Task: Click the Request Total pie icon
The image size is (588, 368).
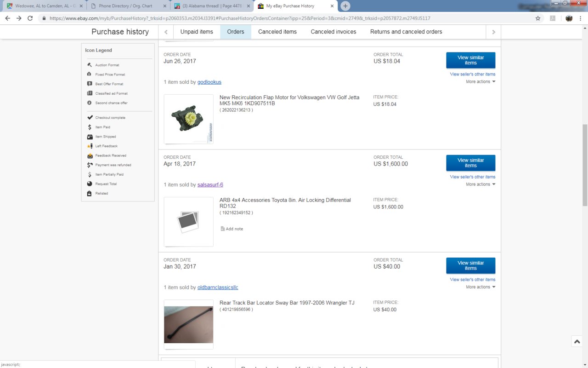Action: (x=90, y=184)
